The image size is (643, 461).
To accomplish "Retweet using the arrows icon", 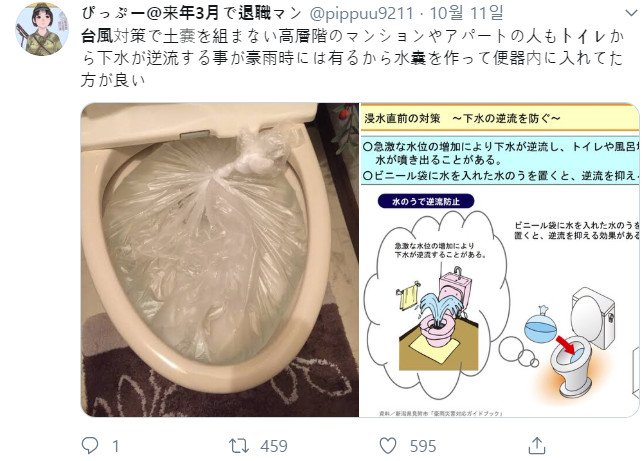I will (x=239, y=446).
